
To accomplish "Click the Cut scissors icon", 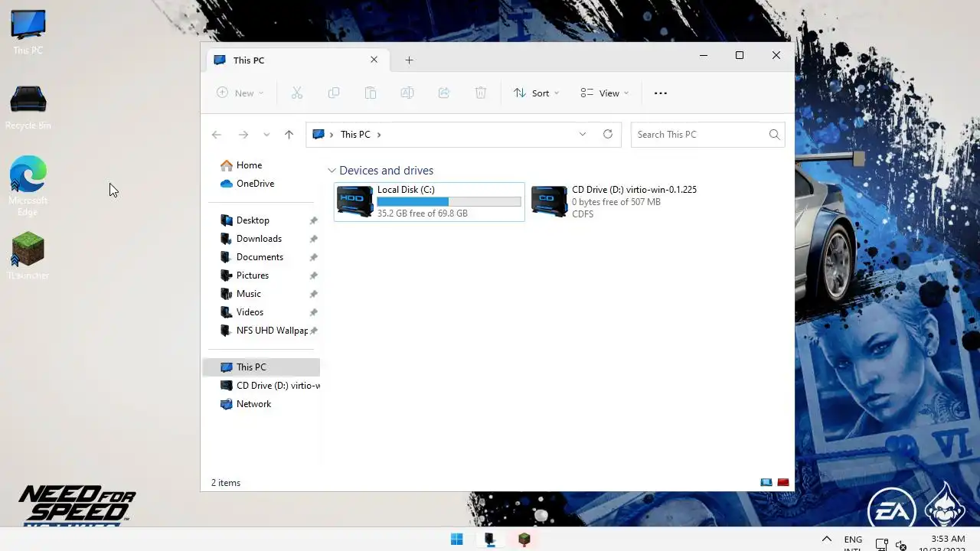I will click(297, 93).
